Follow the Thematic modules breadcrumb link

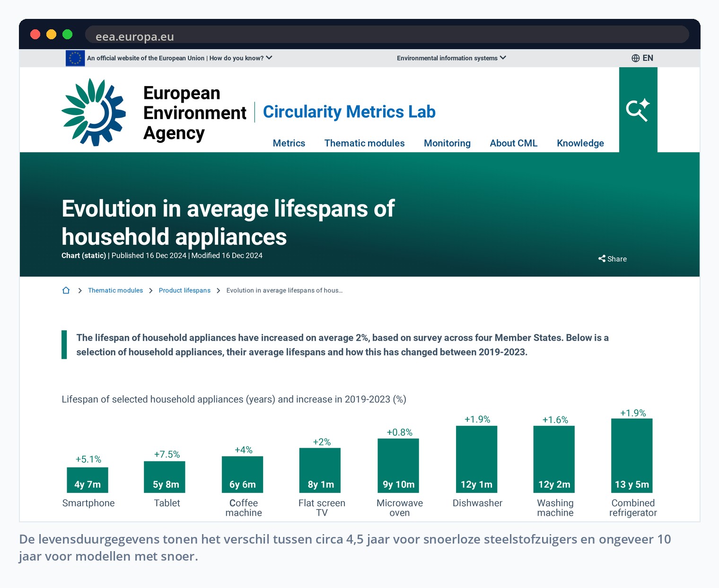(115, 290)
